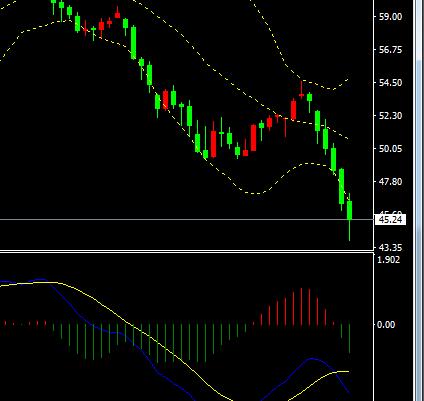
Task: Click the 54.50 price axis label
Action: [390, 83]
